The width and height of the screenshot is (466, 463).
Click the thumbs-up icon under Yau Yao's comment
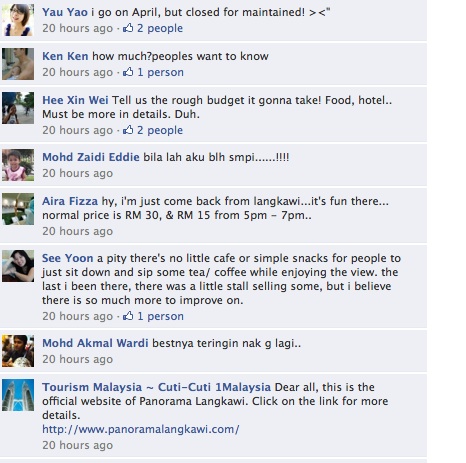[128, 28]
